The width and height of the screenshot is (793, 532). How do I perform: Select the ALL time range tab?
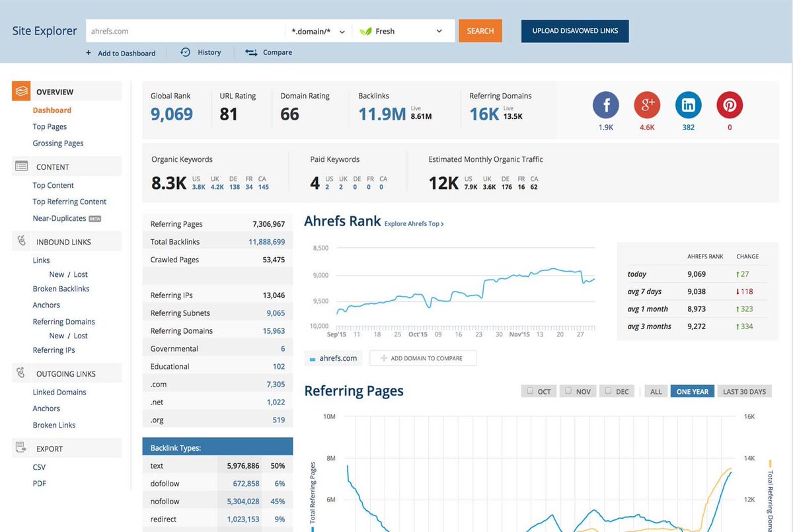[x=656, y=391]
